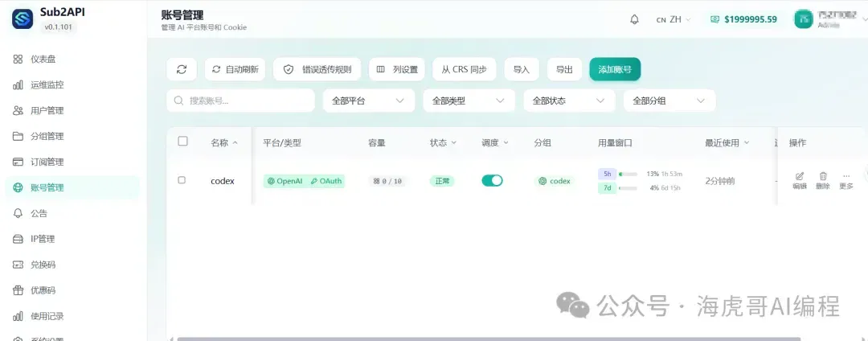Viewport: 868px width, 341px height.
Task: Open 分组管理 in the sidebar
Action: point(72,136)
